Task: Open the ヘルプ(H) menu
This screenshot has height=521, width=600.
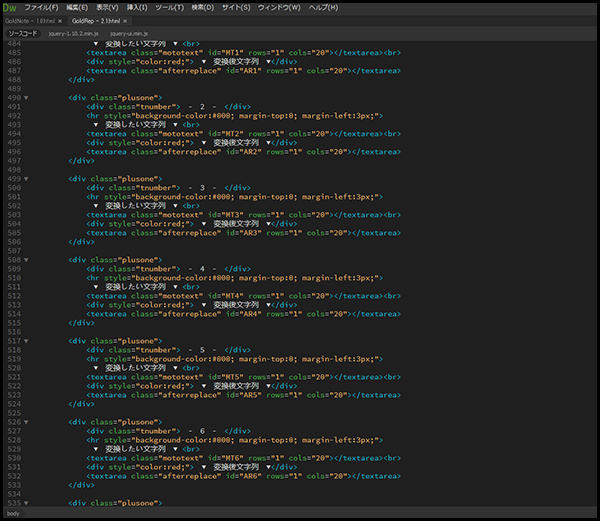Action: click(323, 7)
